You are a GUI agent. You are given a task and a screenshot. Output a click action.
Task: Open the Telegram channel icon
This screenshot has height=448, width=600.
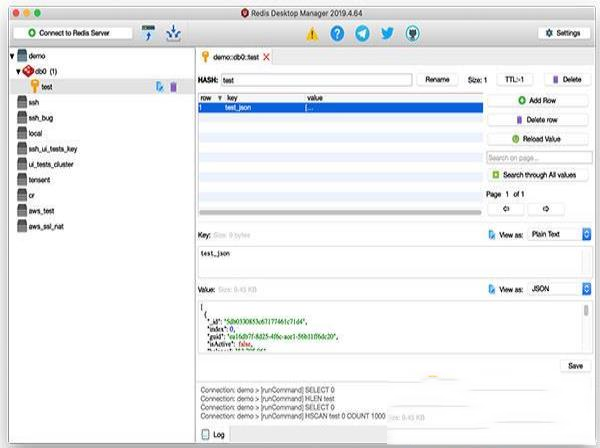tap(362, 33)
